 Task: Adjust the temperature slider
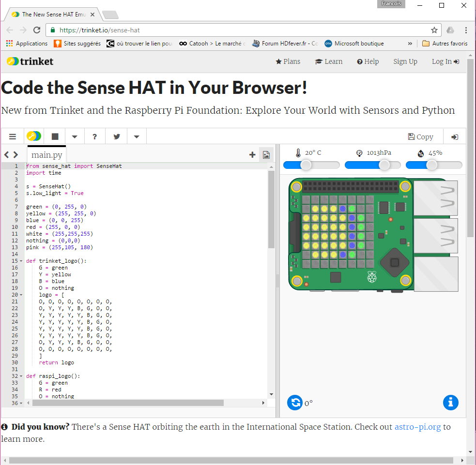[x=306, y=165]
